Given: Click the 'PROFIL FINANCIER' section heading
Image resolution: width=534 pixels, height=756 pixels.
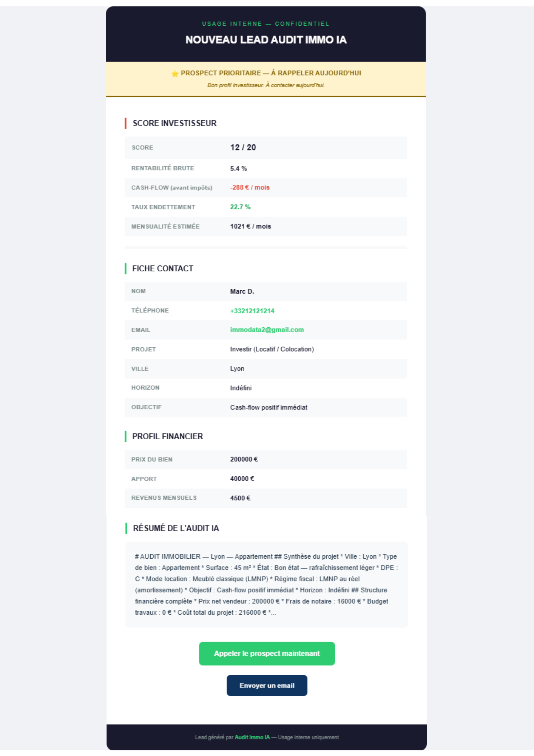Looking at the screenshot, I should tap(167, 436).
